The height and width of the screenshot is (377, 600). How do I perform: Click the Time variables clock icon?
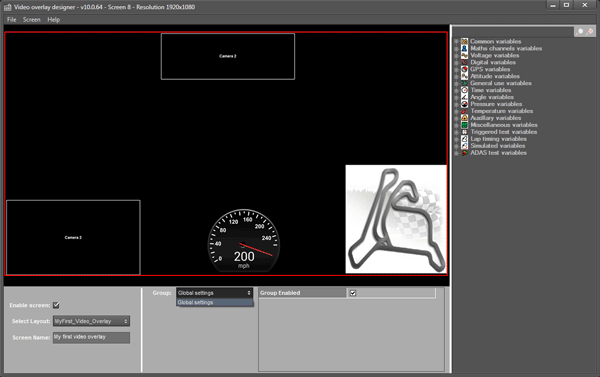[464, 90]
